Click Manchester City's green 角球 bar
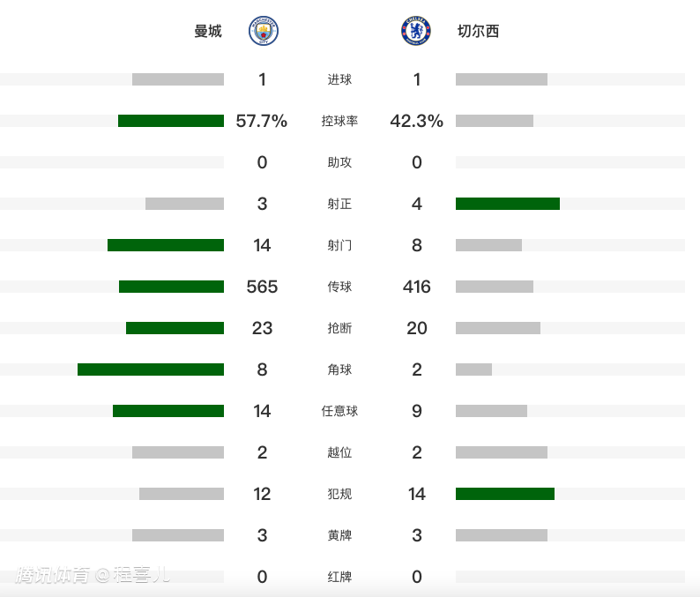This screenshot has width=700, height=597. (x=151, y=369)
